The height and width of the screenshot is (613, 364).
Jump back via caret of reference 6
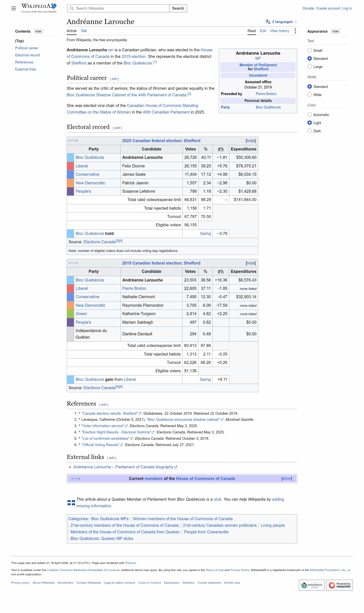[79, 445]
